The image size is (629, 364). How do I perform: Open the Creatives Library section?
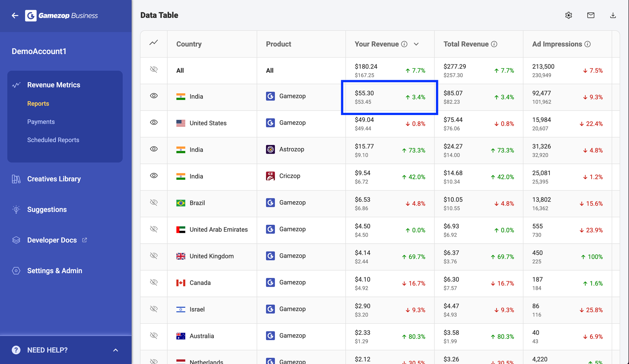pyautogui.click(x=54, y=179)
